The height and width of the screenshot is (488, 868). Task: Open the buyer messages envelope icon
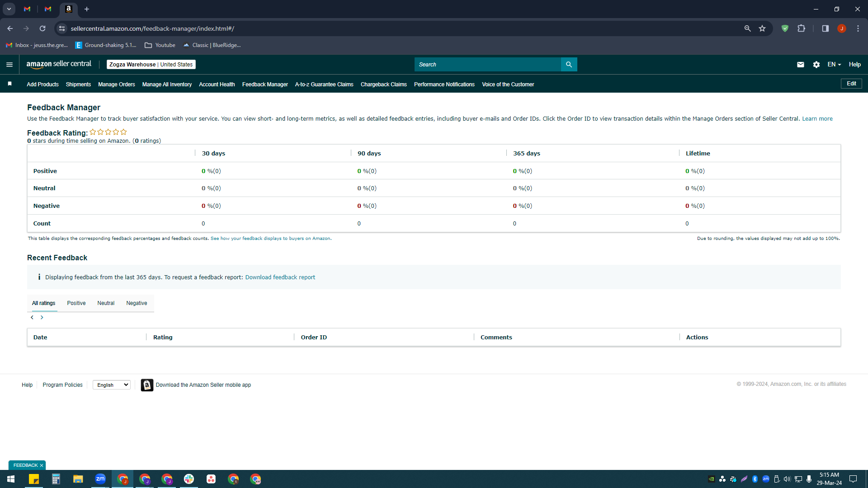click(800, 65)
